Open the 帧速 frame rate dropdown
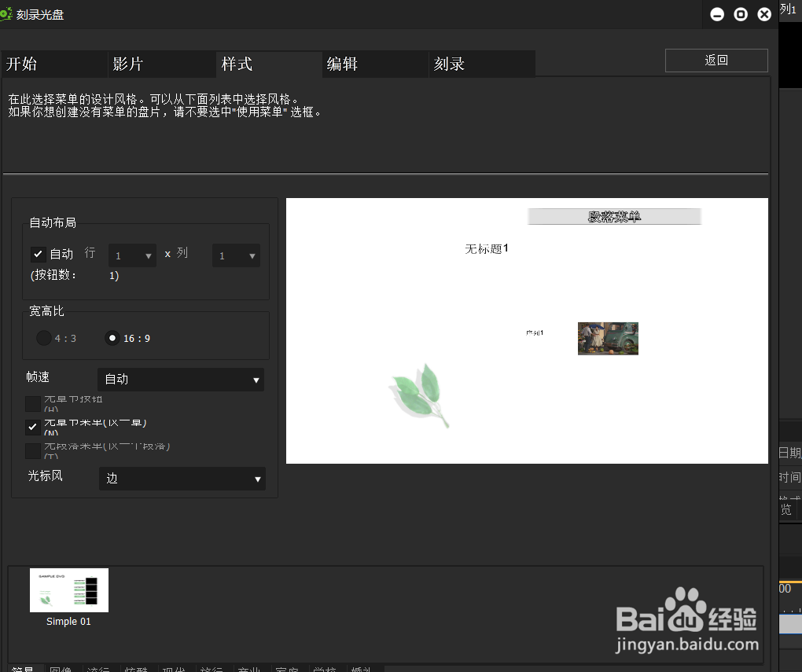This screenshot has height=672, width=802. click(x=181, y=380)
